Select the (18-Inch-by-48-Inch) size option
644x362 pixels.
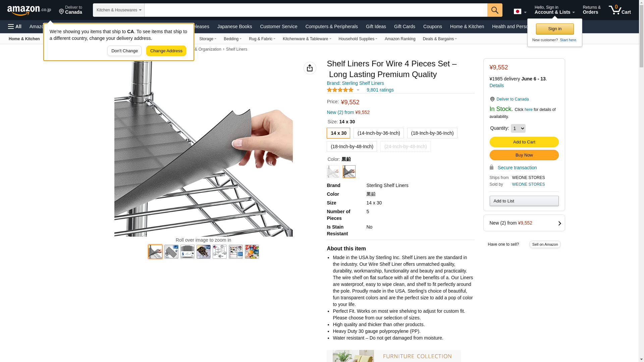click(352, 146)
